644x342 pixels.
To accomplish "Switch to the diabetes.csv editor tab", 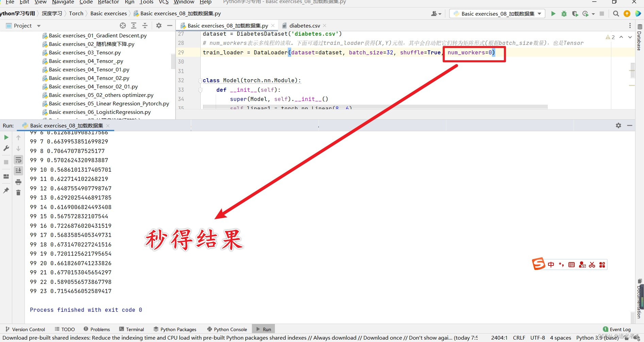I will click(x=305, y=25).
